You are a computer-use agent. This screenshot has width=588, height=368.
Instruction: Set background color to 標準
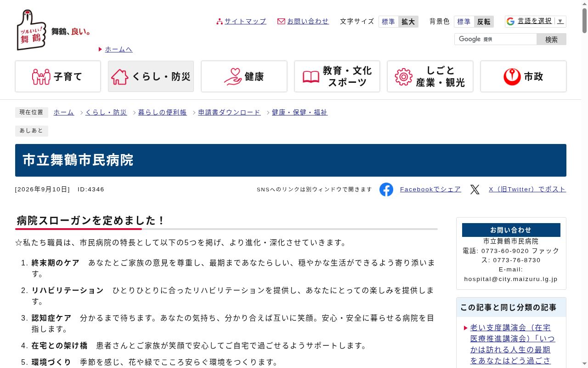pos(464,22)
